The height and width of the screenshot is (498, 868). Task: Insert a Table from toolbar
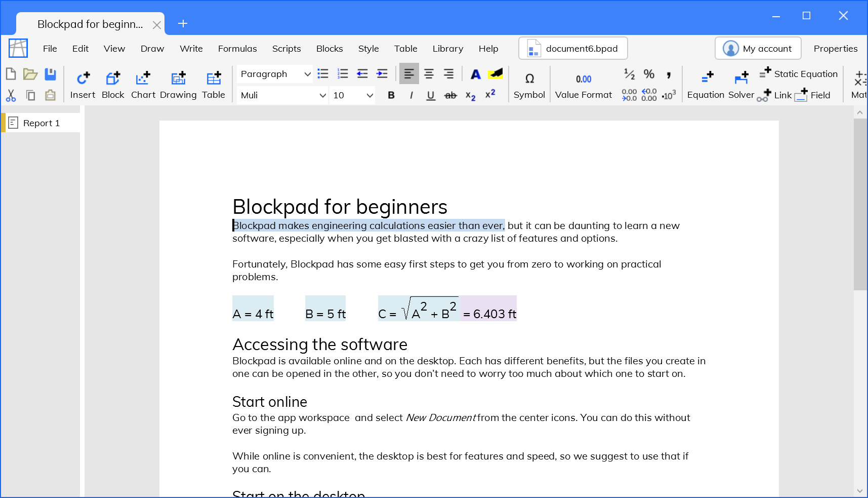[214, 85]
